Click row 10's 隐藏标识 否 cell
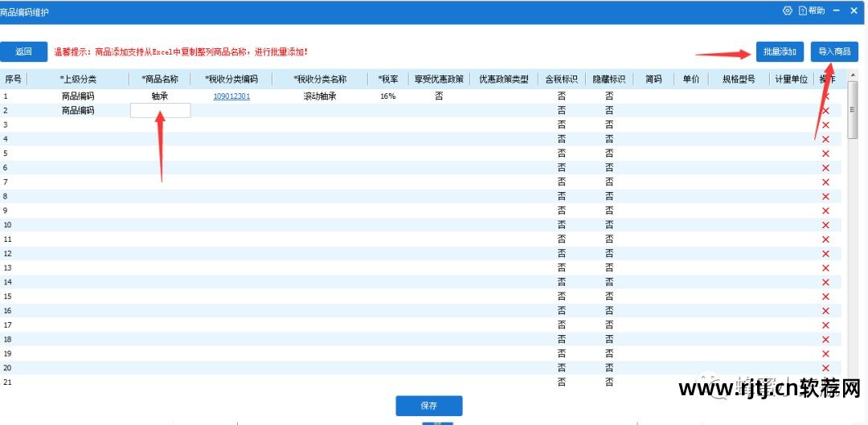The width and height of the screenshot is (868, 425). tap(609, 225)
